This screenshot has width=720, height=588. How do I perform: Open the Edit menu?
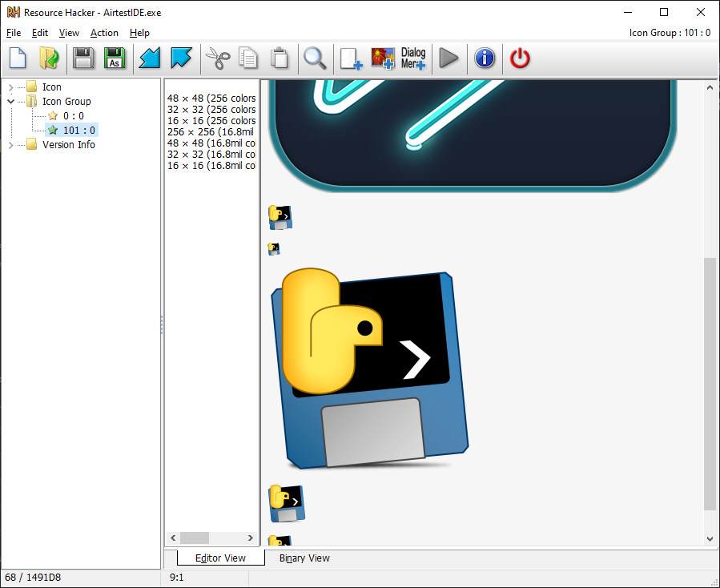pos(40,33)
